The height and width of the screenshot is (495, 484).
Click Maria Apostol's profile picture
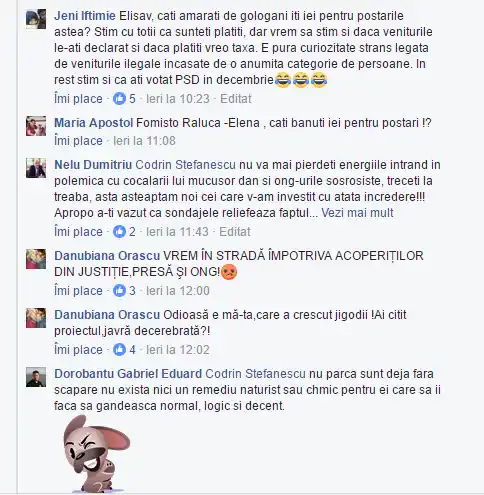point(36,126)
